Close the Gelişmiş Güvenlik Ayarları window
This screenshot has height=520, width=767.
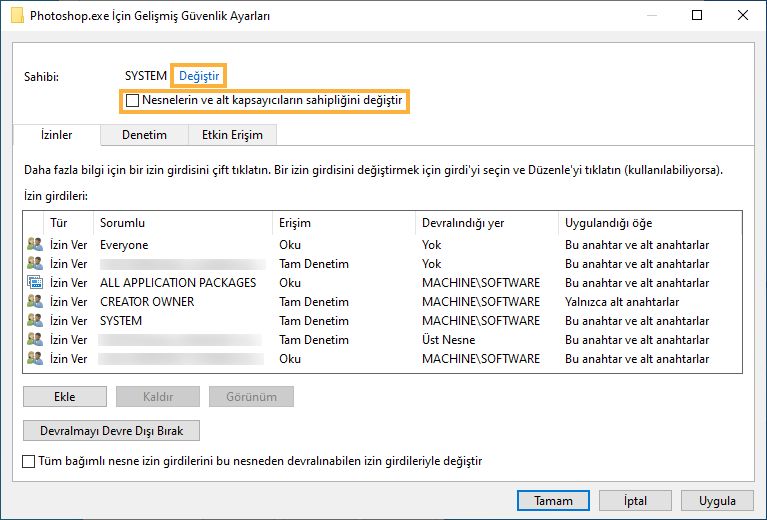coord(743,15)
